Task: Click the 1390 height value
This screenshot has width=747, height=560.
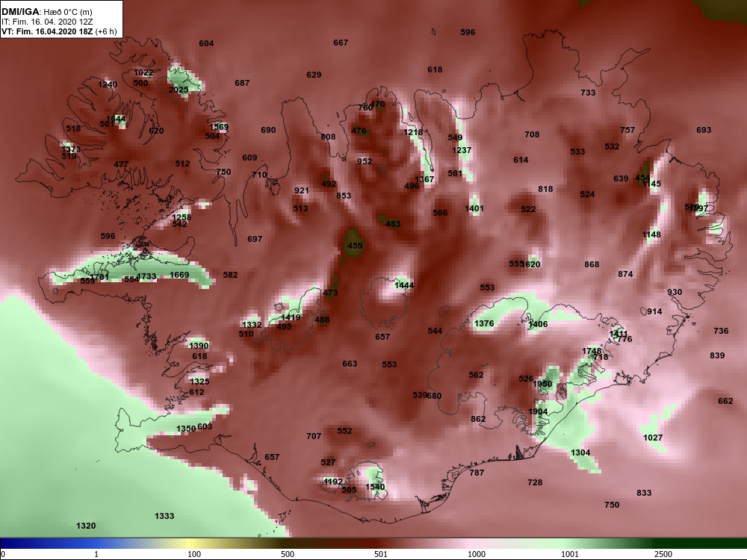Action: tap(199, 346)
